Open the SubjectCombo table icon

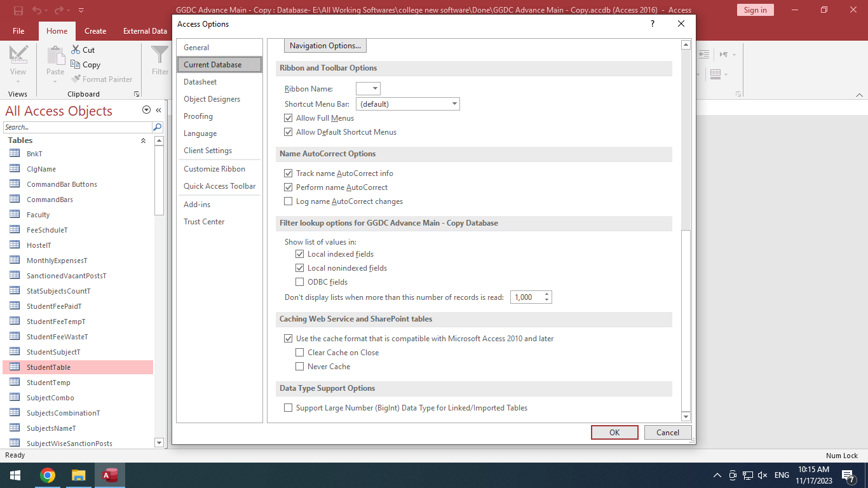[15, 397]
